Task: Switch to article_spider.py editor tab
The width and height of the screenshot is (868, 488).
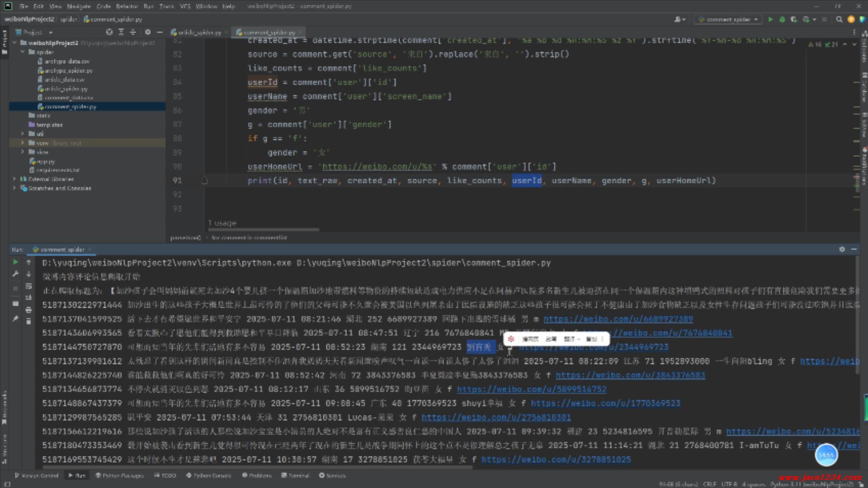Action: point(199,33)
